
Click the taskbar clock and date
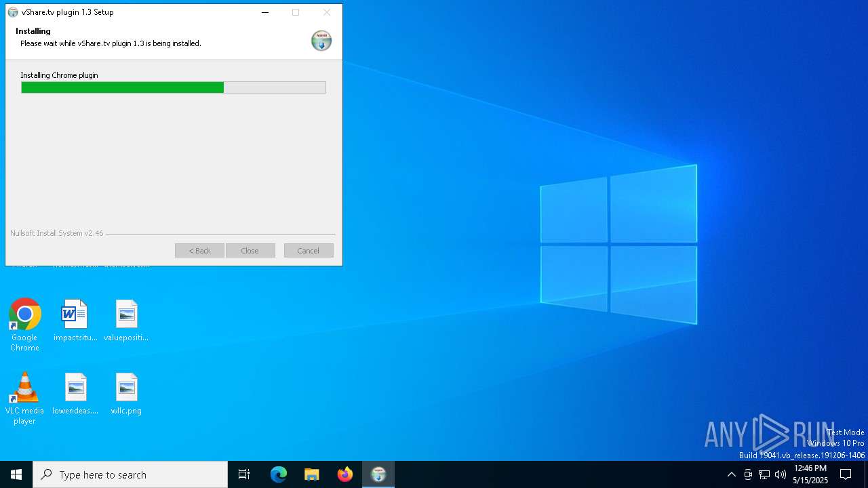click(x=810, y=474)
